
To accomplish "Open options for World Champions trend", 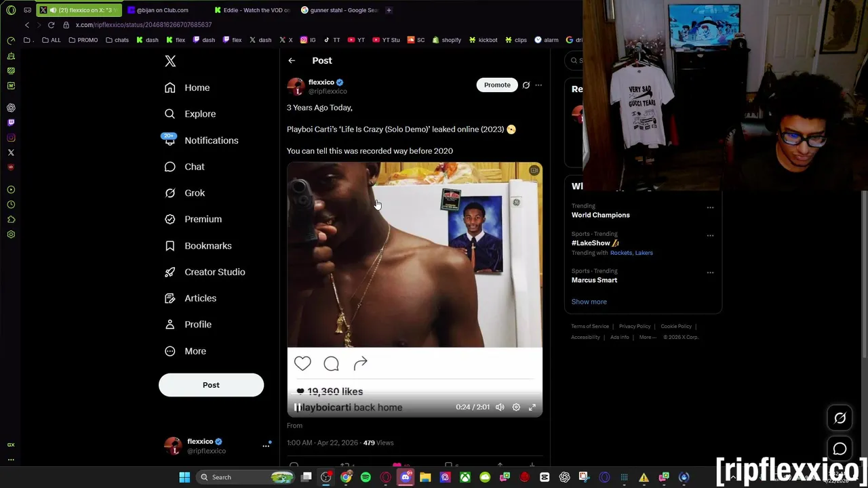I will (710, 207).
